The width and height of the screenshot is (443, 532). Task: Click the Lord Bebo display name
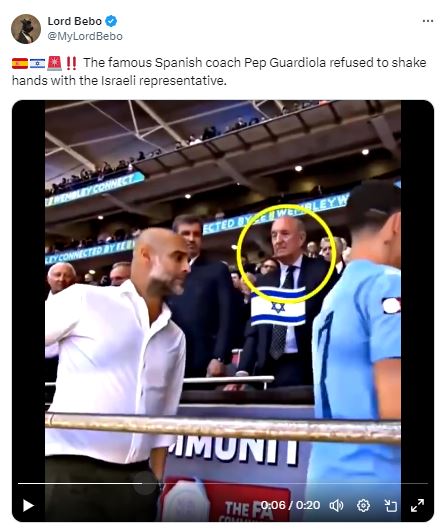(74, 21)
